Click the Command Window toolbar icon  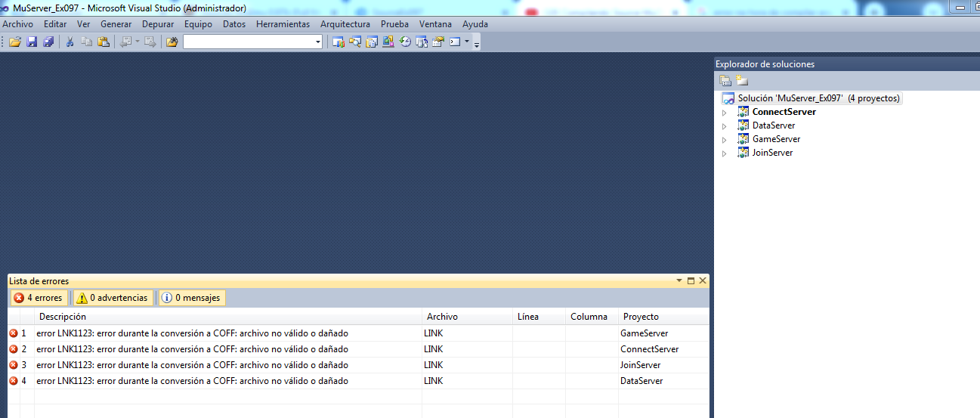(455, 42)
